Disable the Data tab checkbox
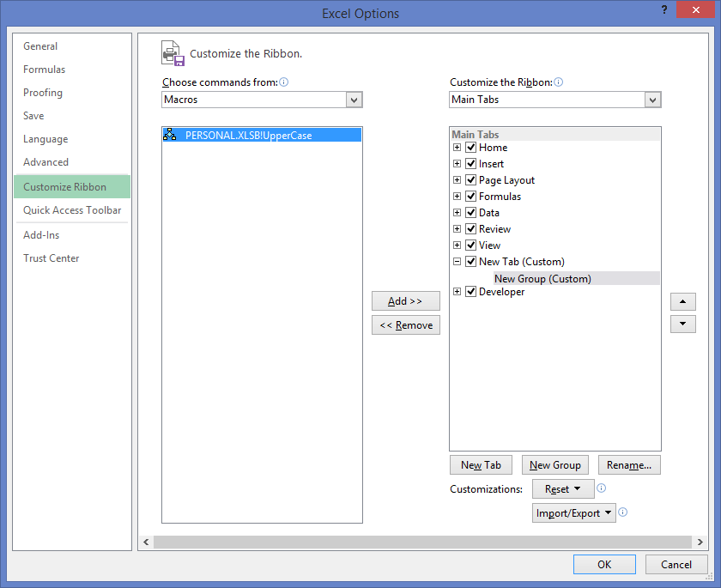The image size is (721, 588). pyautogui.click(x=470, y=212)
